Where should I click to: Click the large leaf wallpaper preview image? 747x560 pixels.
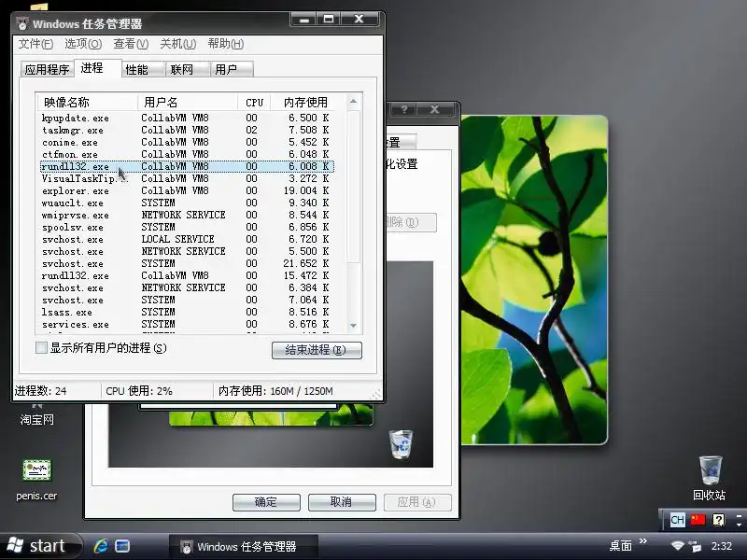pyautogui.click(x=534, y=280)
